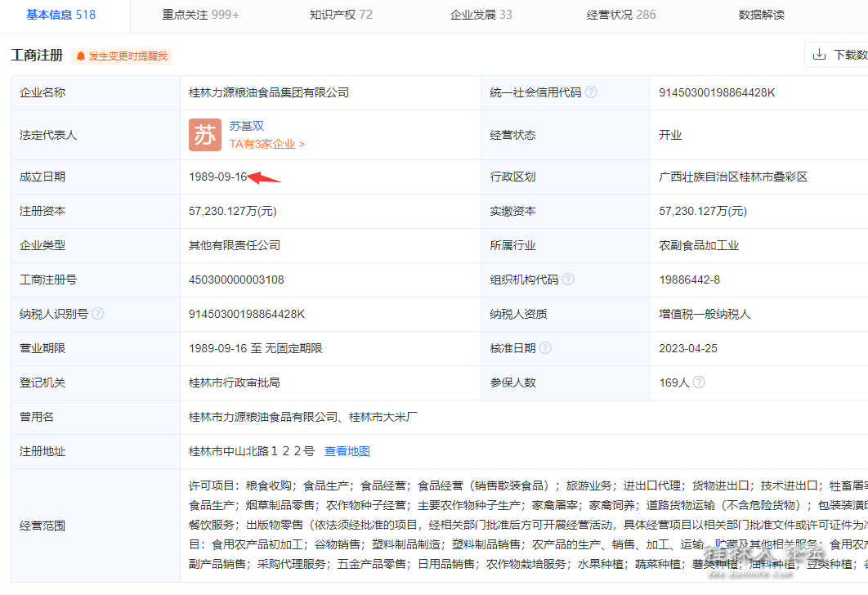This screenshot has width=868, height=595.
Task: Click the 法定代表人 row label
Action: coord(48,135)
